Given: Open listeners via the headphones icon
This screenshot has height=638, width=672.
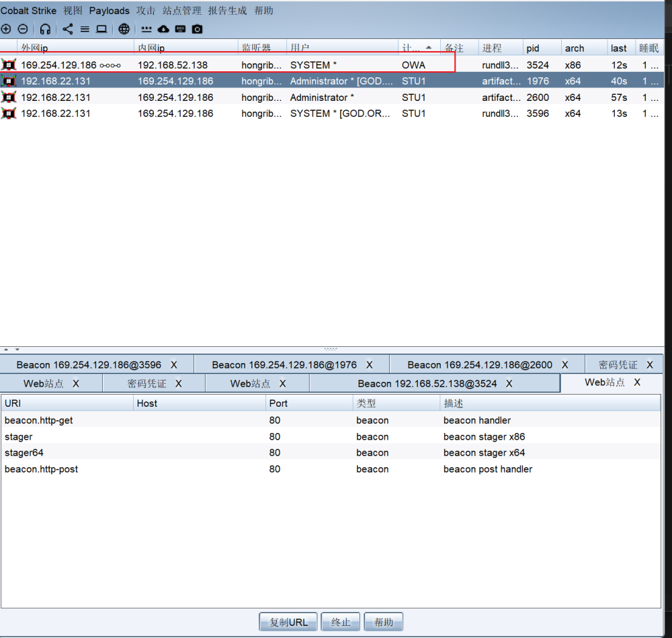Looking at the screenshot, I should tap(45, 29).
